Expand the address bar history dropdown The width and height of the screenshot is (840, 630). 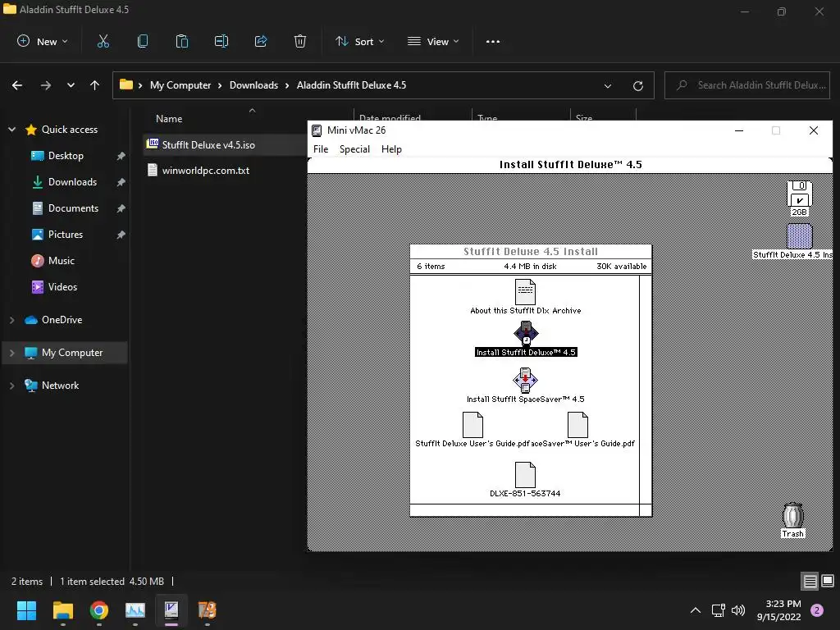coord(608,85)
